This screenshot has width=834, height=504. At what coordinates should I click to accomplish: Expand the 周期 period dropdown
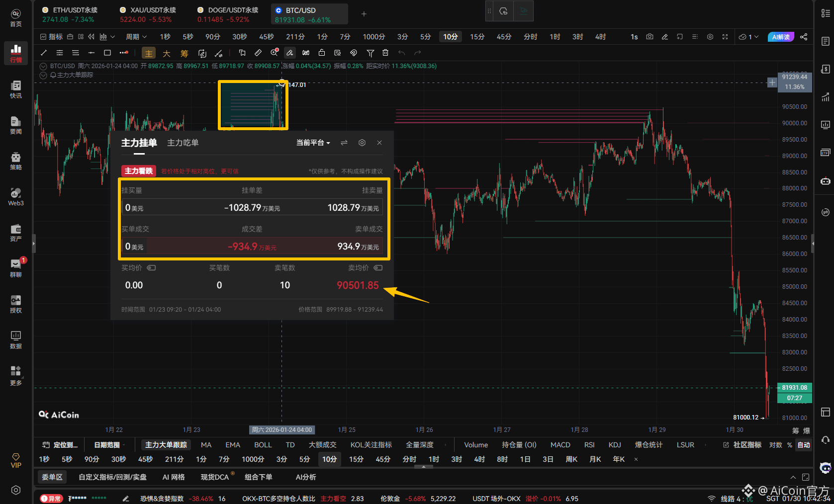pos(136,37)
